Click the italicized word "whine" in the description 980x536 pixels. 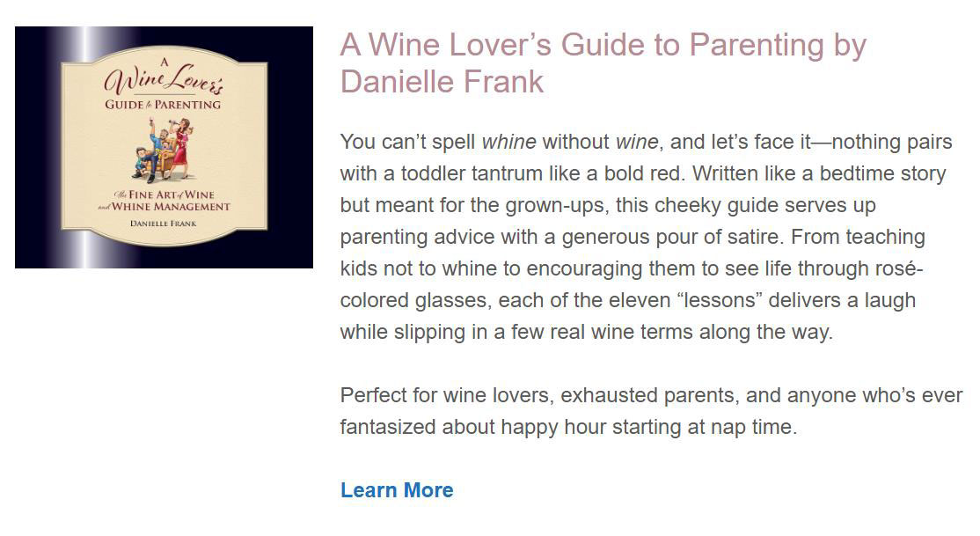[x=508, y=142]
